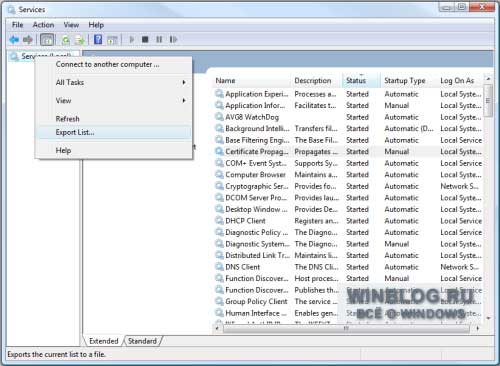Select Function Discovery row with Publishes description

click(x=348, y=290)
